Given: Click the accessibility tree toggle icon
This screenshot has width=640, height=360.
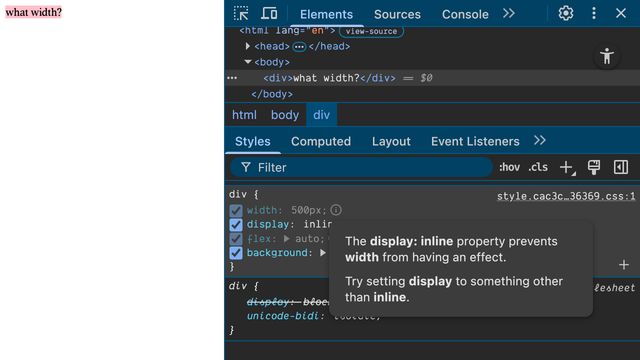Looking at the screenshot, I should click(607, 56).
